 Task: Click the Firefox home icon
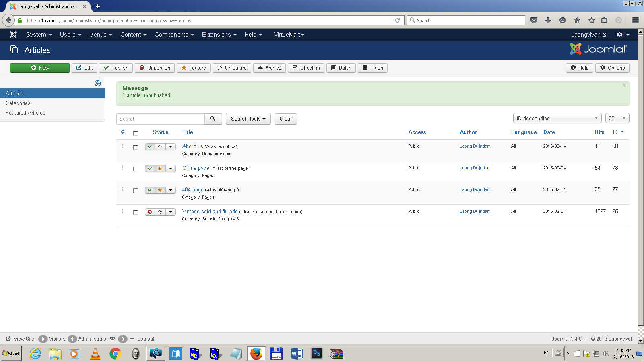tap(577, 20)
